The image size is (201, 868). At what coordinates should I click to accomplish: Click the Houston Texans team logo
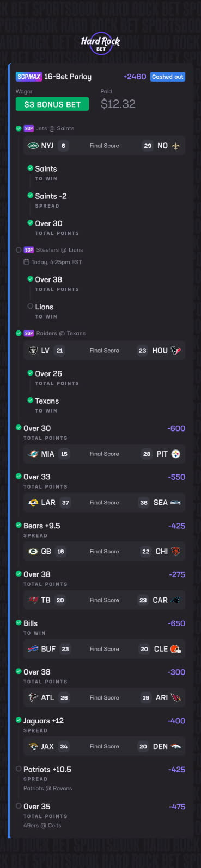(175, 351)
